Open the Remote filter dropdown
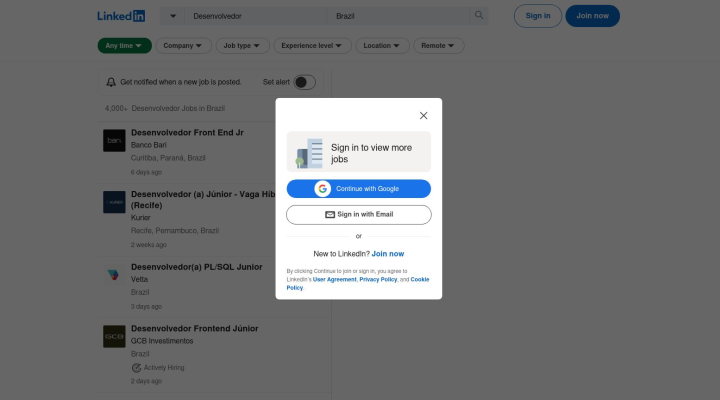Image resolution: width=720 pixels, height=400 pixels. [x=439, y=45]
